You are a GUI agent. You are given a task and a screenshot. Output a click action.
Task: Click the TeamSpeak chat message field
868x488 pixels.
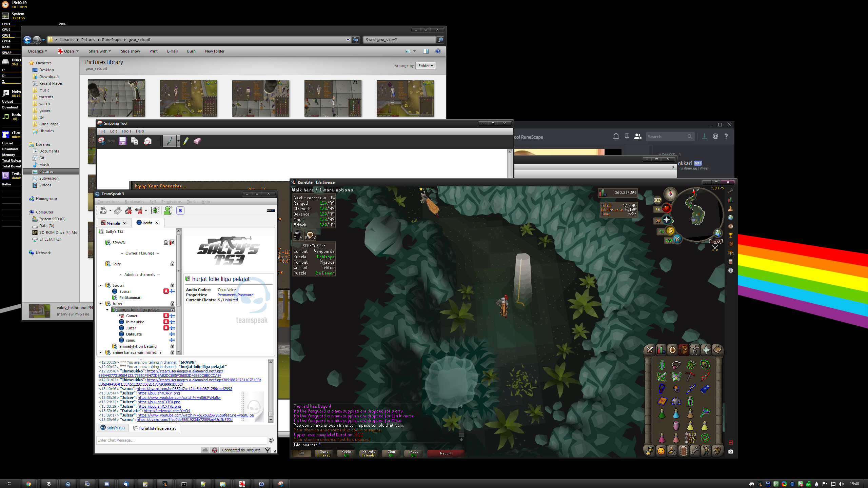click(x=181, y=440)
